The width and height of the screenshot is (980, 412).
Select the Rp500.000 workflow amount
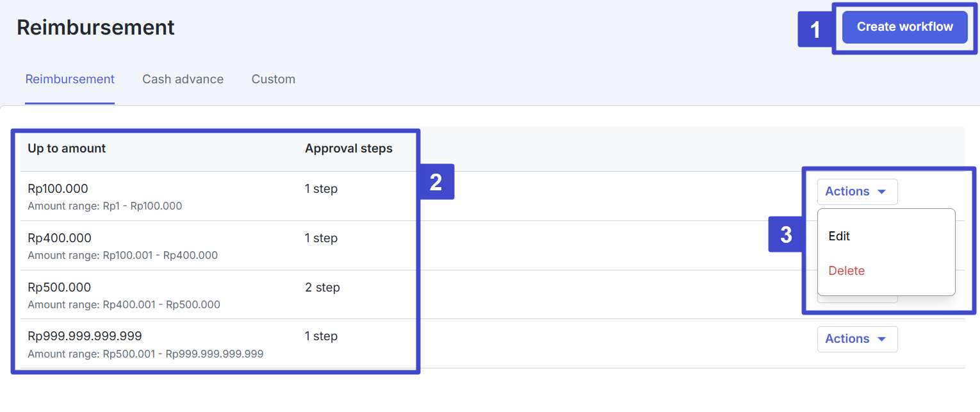click(60, 287)
